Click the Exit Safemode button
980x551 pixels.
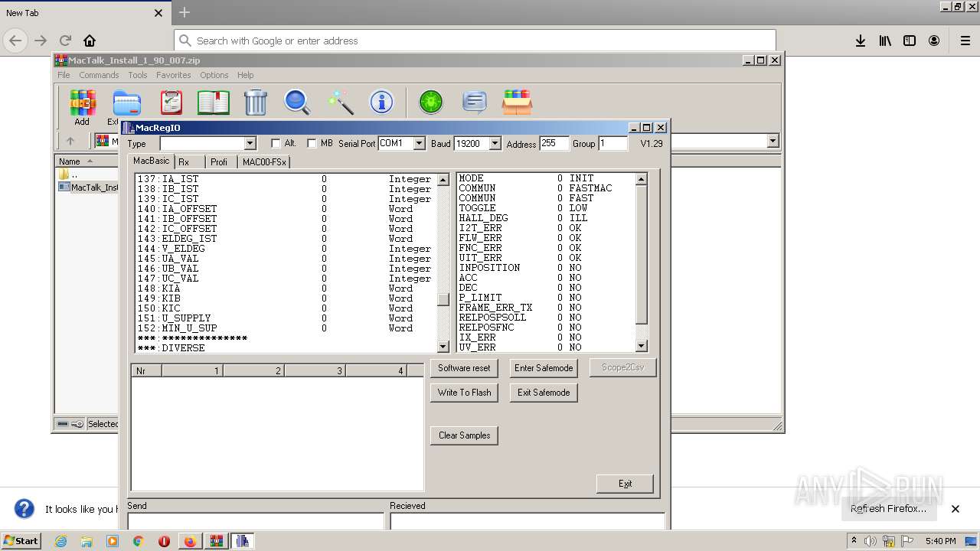pyautogui.click(x=544, y=393)
